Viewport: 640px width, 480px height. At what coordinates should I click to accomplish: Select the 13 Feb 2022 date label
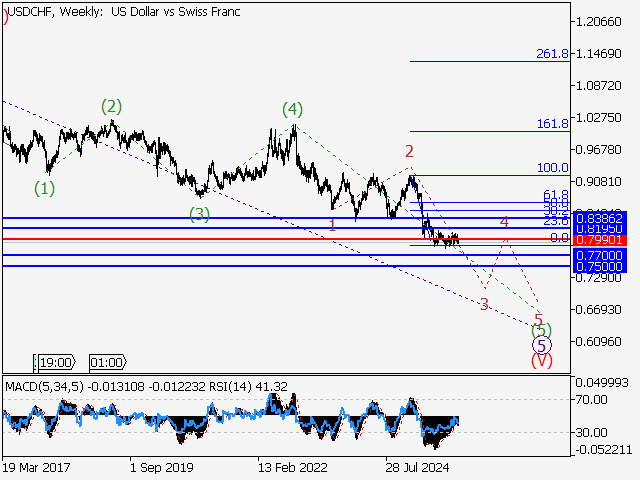click(x=294, y=466)
